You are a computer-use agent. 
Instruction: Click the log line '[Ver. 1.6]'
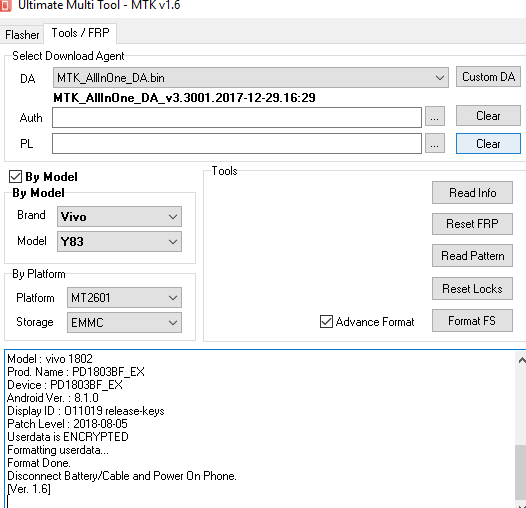(29, 489)
